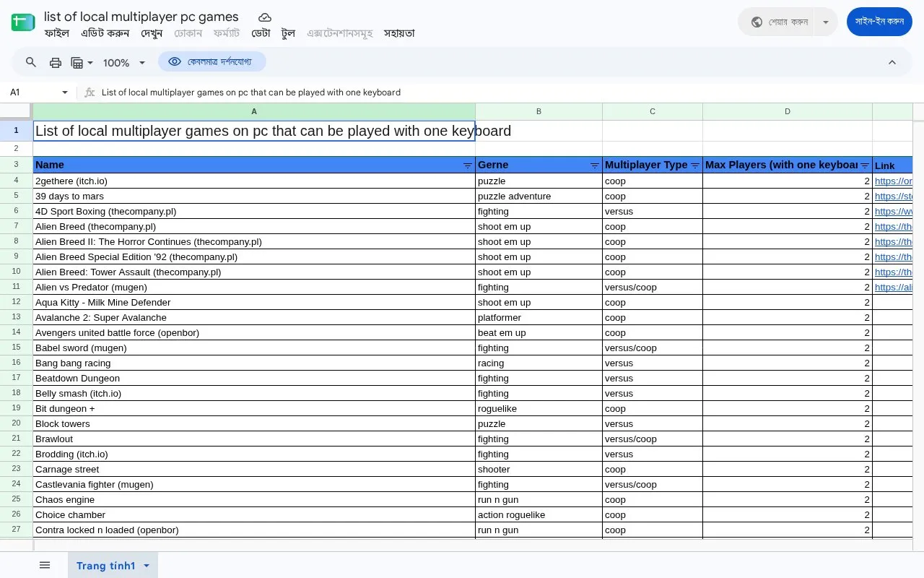924x578 pixels.
Task: Select column A header
Action: pos(254,112)
